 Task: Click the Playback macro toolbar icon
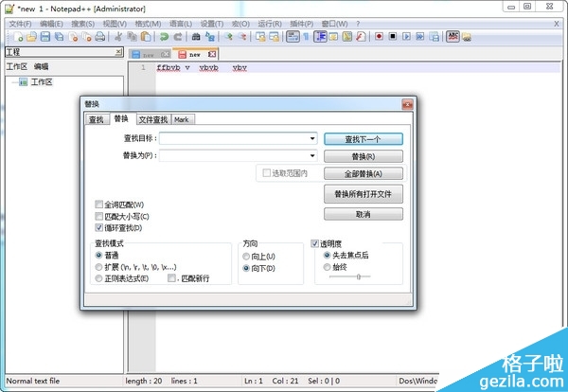pyautogui.click(x=405, y=37)
